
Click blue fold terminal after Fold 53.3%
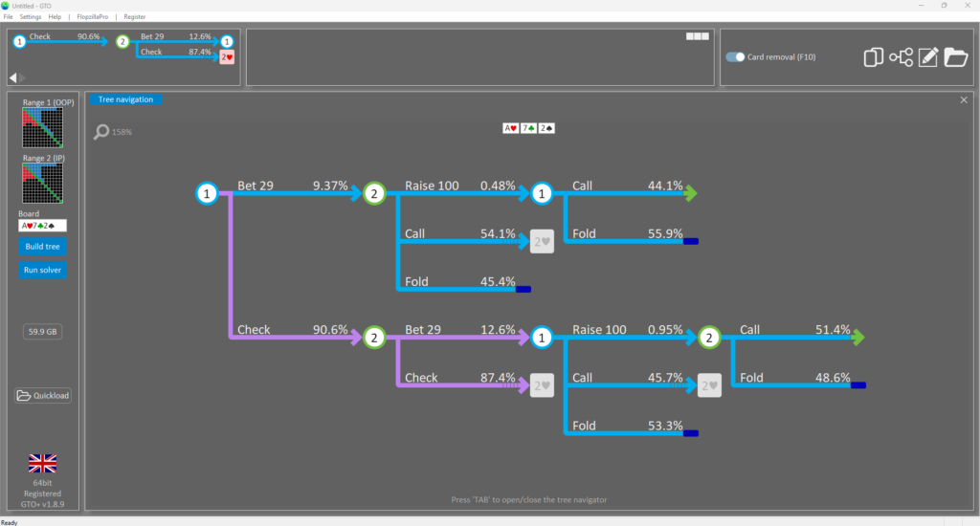pos(691,433)
